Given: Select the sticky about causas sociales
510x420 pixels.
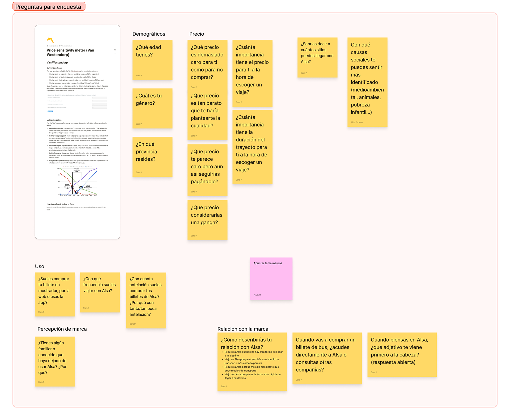Looking at the screenshot, I should tap(367, 82).
